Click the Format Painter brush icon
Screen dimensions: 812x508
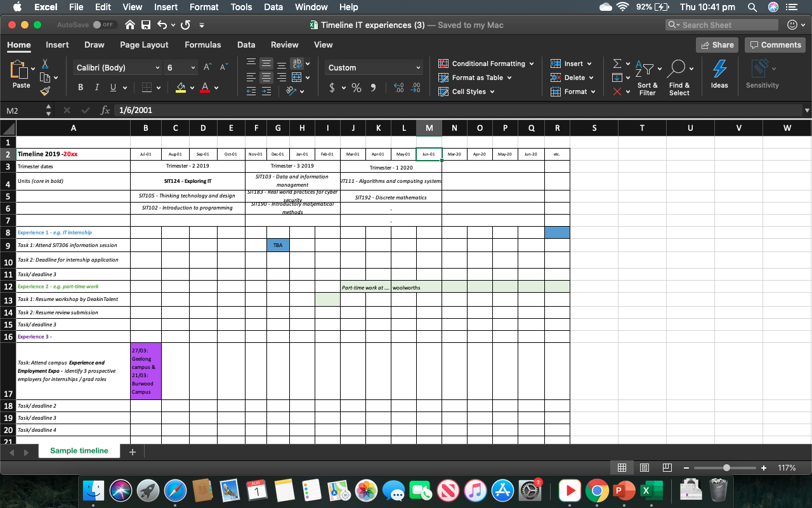click(x=45, y=91)
